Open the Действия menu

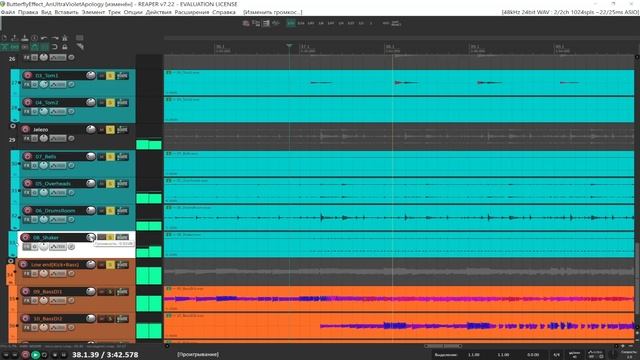click(x=158, y=12)
